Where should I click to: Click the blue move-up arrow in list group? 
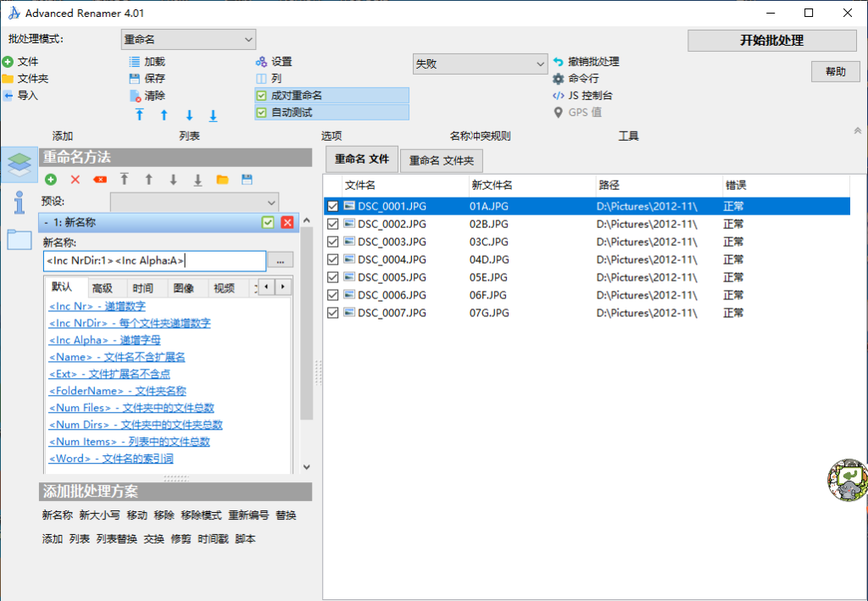coord(164,114)
